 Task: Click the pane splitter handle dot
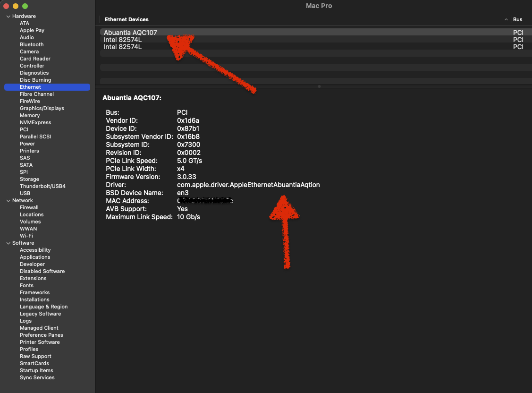[x=319, y=86]
